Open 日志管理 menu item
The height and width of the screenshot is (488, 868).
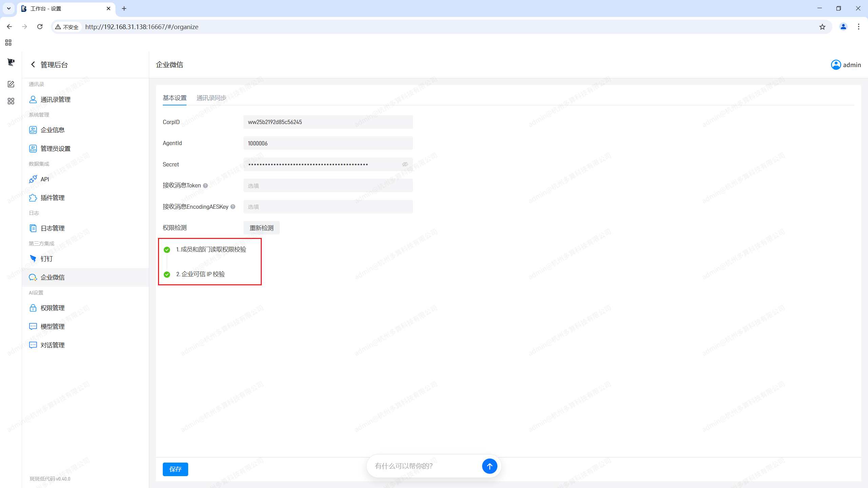click(x=85, y=228)
